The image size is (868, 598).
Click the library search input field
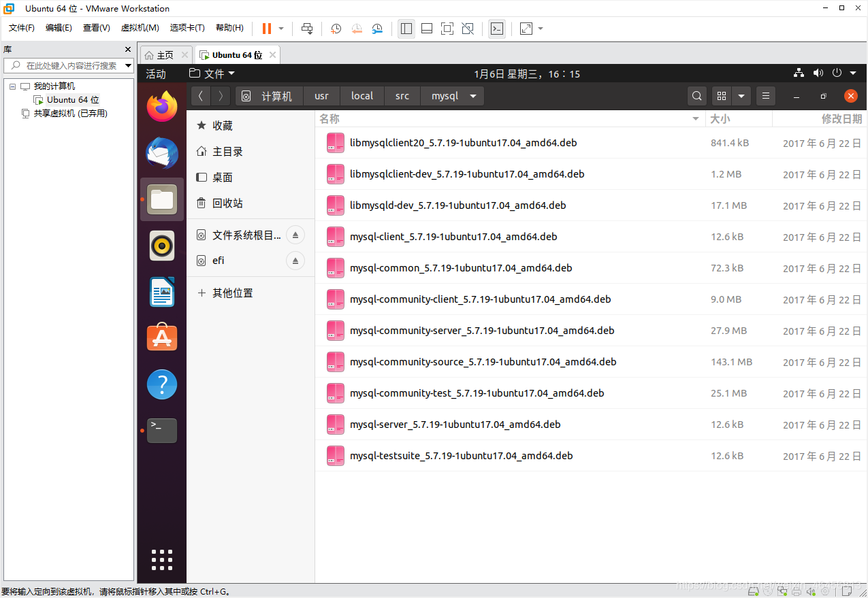pyautogui.click(x=68, y=65)
